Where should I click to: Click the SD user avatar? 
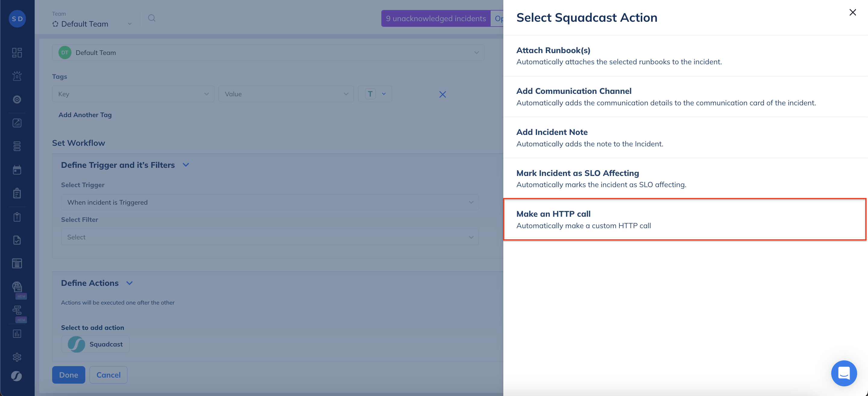point(17,19)
